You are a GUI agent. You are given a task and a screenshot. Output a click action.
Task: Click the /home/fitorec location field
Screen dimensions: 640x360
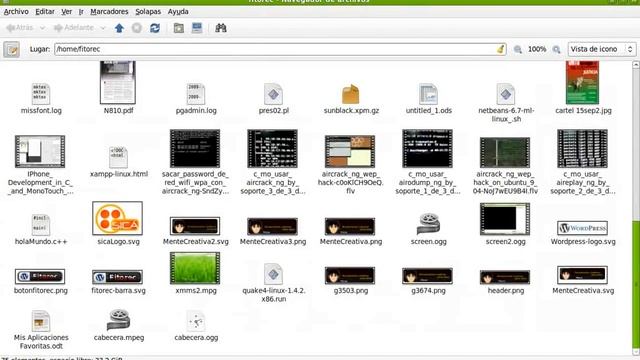click(280, 49)
